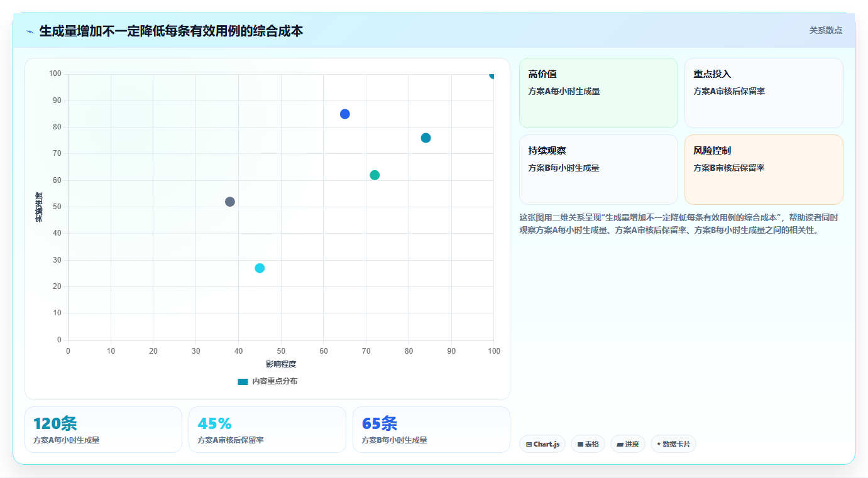This screenshot has width=868, height=478.
Task: Click the icon in 进度 chip
Action: click(620, 444)
